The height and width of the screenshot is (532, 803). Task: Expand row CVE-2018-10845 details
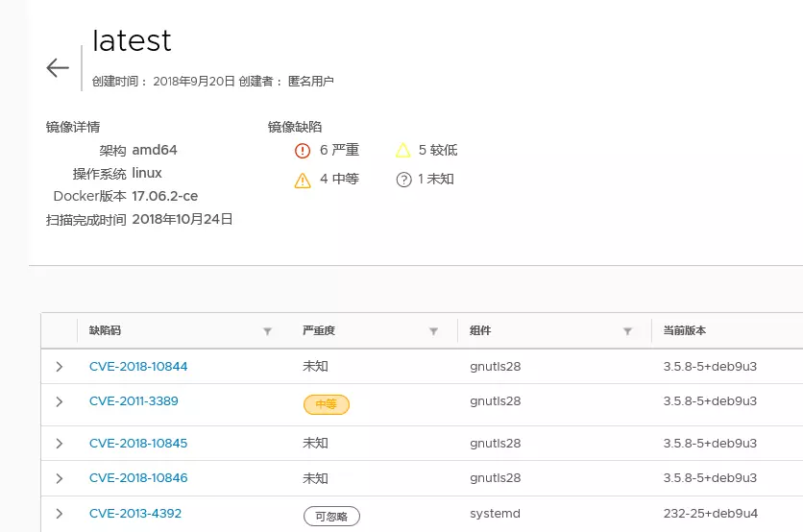click(60, 444)
